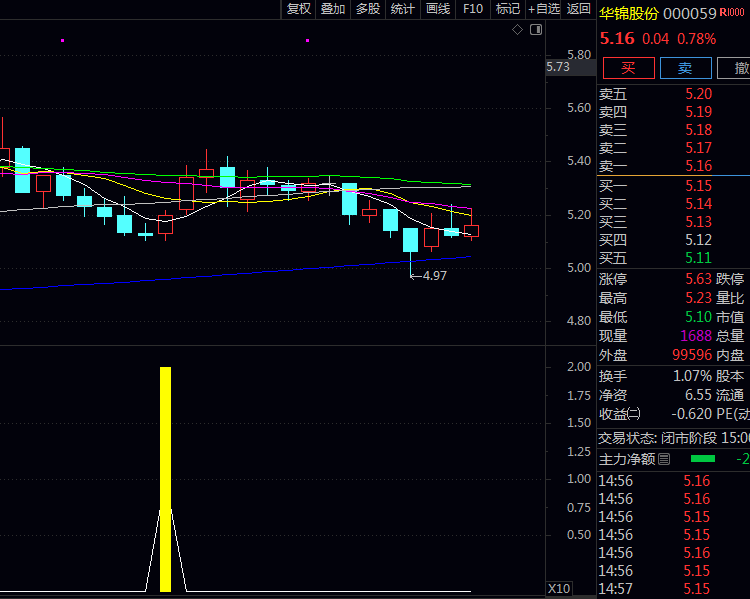Image resolution: width=750 pixels, height=599 pixels.
Task: Click the 返回 back button
Action: pyautogui.click(x=579, y=9)
